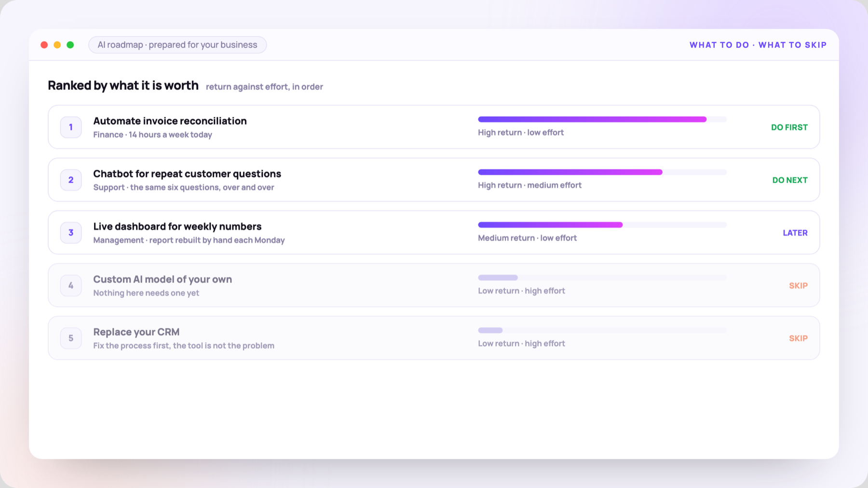868x488 pixels.
Task: Open 'Custom AI model of your own' title
Action: click(163, 279)
